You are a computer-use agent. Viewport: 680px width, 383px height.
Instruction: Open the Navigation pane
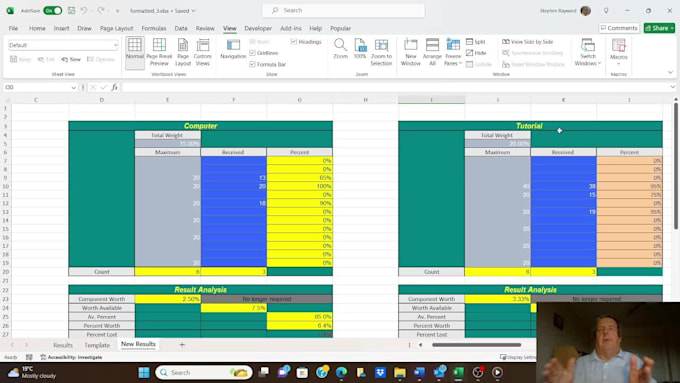(233, 49)
